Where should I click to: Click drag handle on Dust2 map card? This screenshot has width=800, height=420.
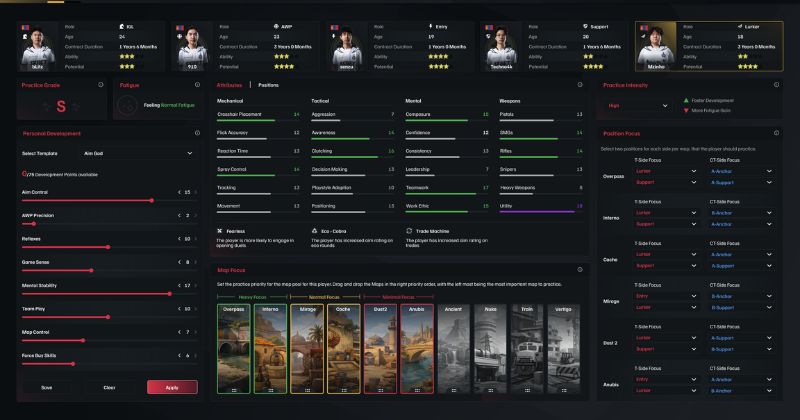(x=381, y=390)
